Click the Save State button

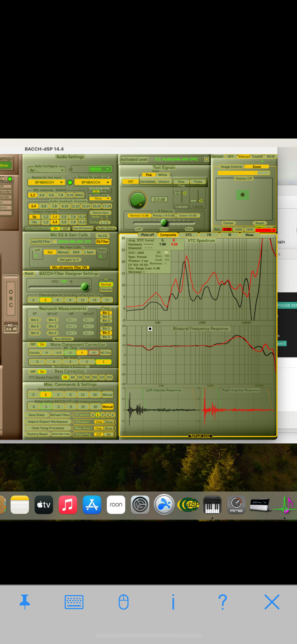tap(36, 415)
